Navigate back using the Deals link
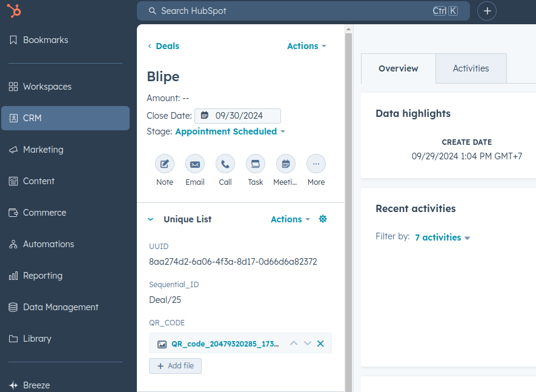The height and width of the screenshot is (392, 536). click(167, 46)
